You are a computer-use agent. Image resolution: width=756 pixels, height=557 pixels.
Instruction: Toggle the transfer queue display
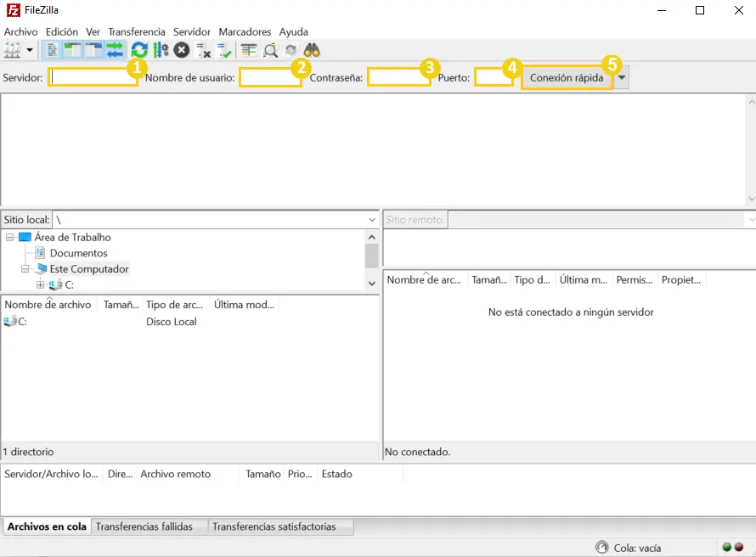tap(115, 50)
